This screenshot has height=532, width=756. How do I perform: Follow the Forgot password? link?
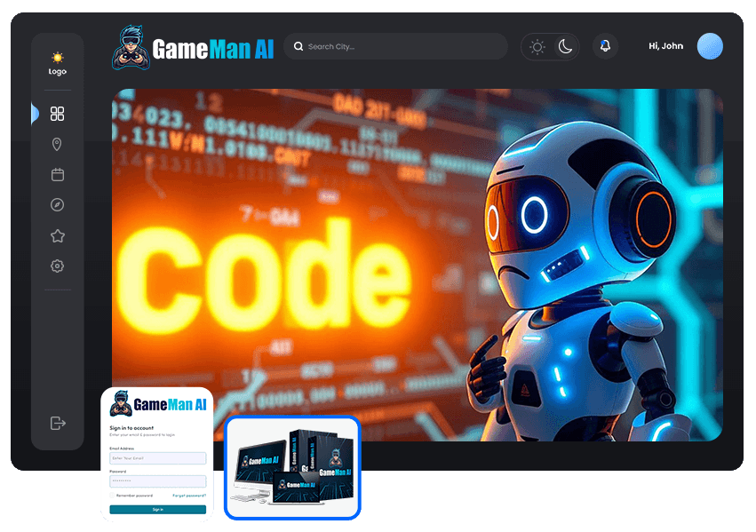coord(188,495)
